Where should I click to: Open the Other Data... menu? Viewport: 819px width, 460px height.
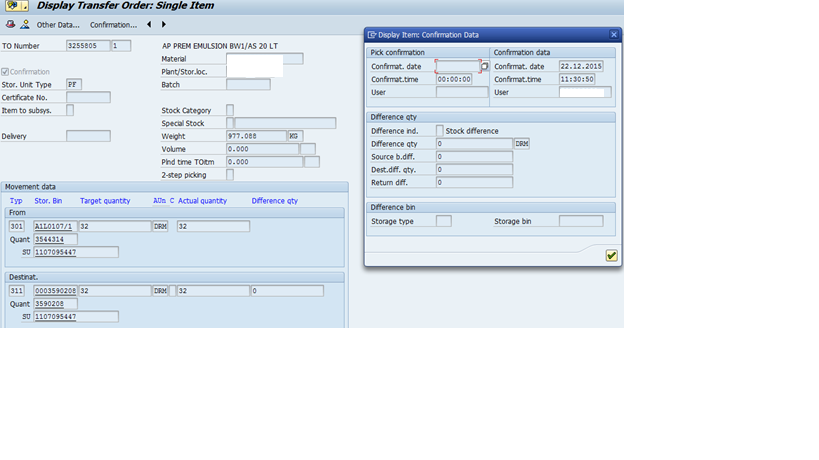(58, 24)
